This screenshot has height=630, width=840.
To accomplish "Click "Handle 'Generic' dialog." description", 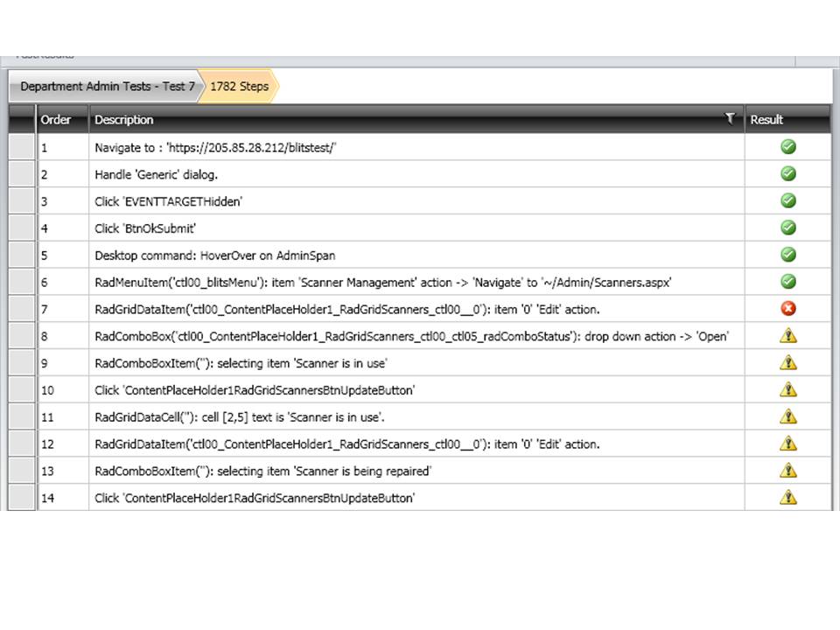I will point(157,175).
